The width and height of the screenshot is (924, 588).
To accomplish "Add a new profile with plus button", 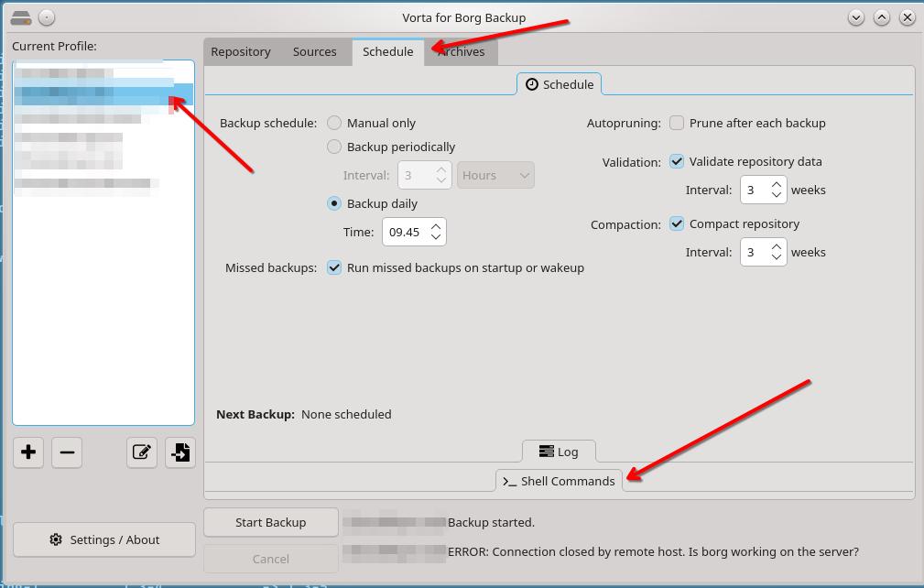I will point(28,452).
